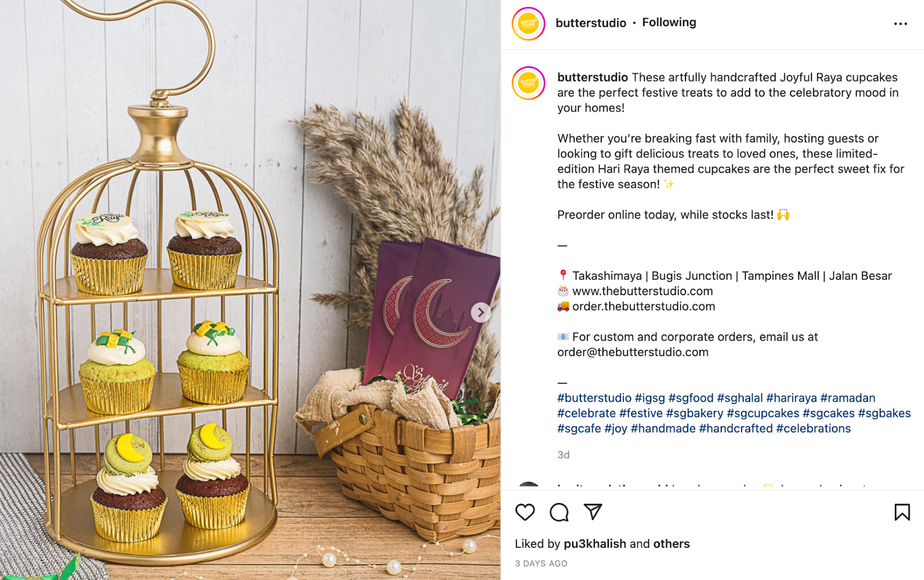This screenshot has width=924, height=580.
Task: Open the three-dot more options menu
Action: pyautogui.click(x=900, y=24)
